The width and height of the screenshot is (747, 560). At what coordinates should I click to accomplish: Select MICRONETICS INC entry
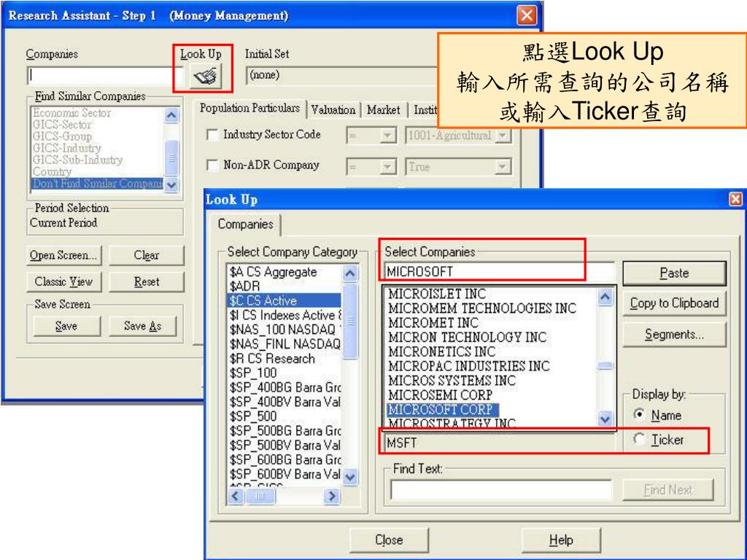coord(441,351)
